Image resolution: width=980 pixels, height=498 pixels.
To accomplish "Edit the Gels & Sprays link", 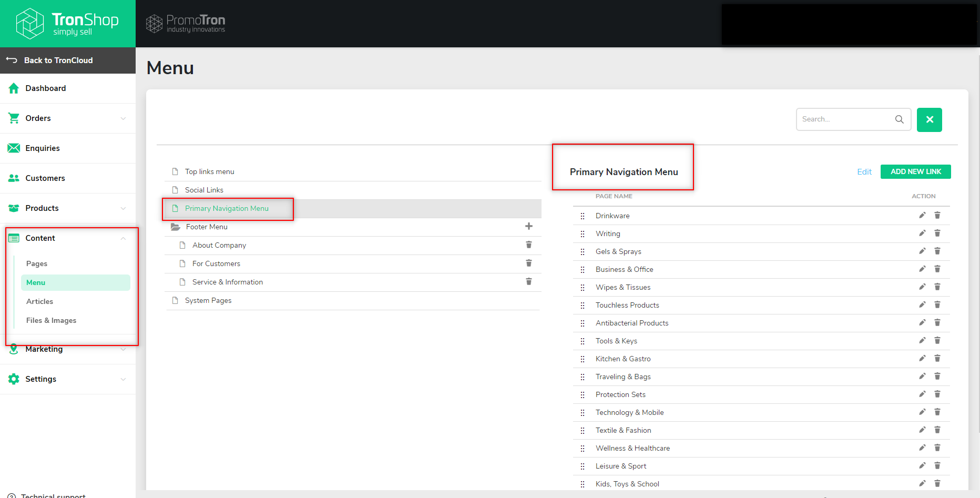I will click(922, 251).
